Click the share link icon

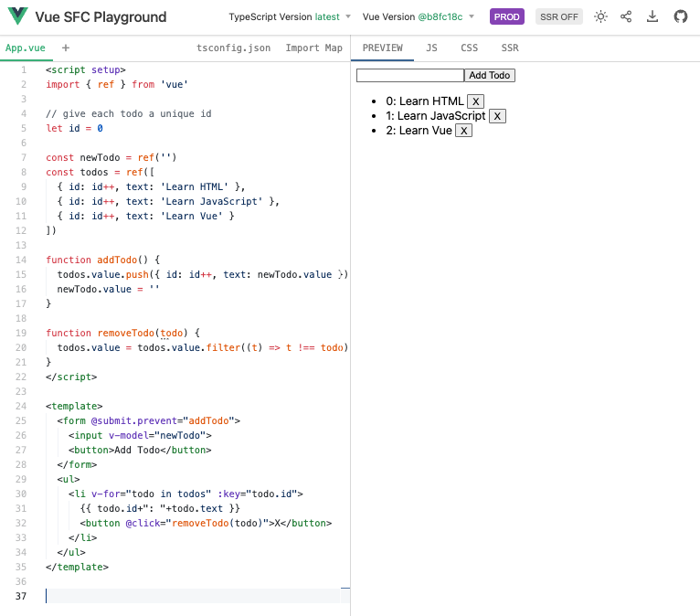click(626, 17)
